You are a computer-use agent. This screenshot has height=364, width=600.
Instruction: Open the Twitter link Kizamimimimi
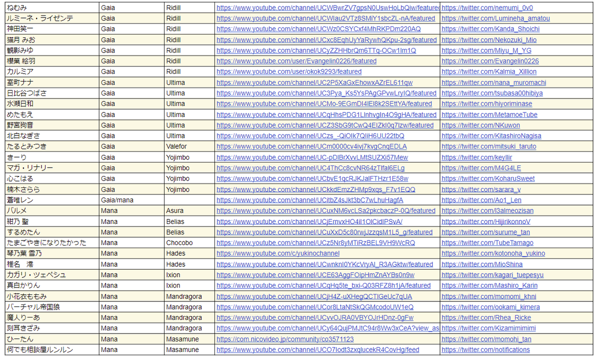[x=489, y=328]
